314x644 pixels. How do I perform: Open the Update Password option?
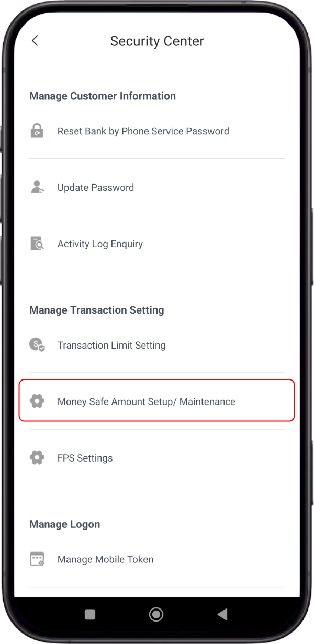pyautogui.click(x=157, y=188)
